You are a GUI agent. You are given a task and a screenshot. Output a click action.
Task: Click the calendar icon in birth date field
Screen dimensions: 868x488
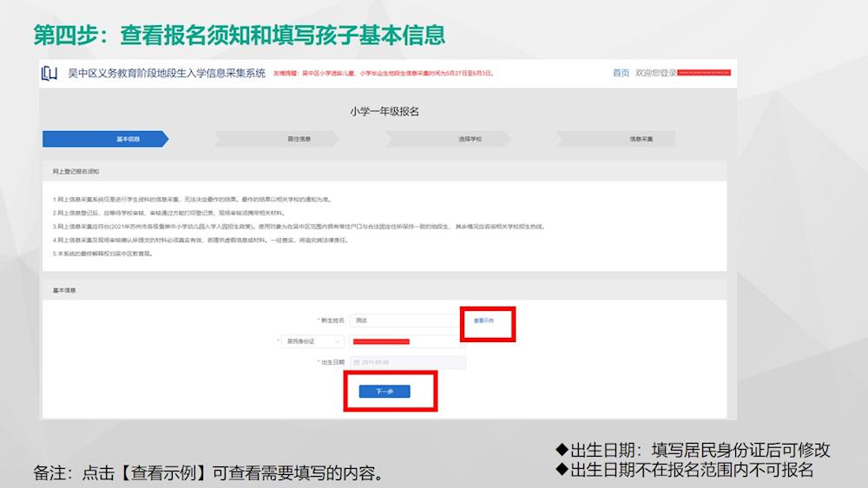357,362
